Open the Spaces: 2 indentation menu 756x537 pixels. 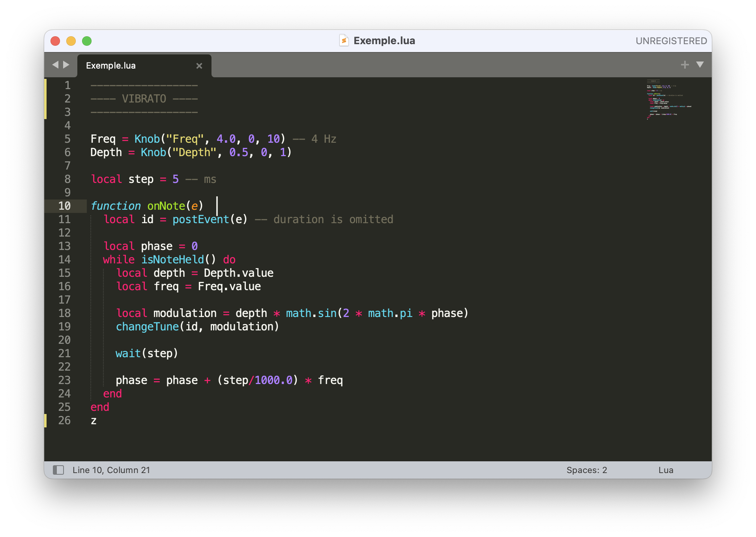(x=587, y=470)
